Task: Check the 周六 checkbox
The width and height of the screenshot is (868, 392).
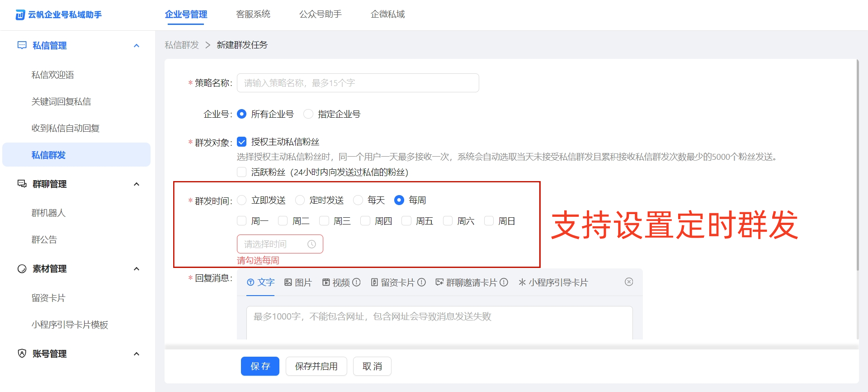Action: tap(448, 221)
